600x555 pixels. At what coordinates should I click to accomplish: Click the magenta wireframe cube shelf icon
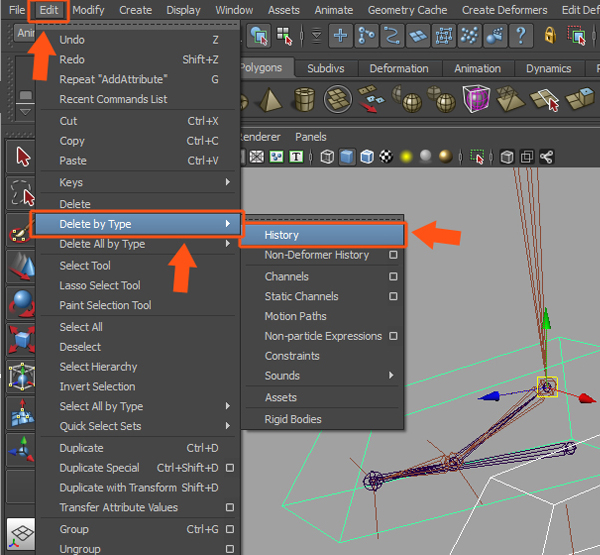tap(476, 98)
